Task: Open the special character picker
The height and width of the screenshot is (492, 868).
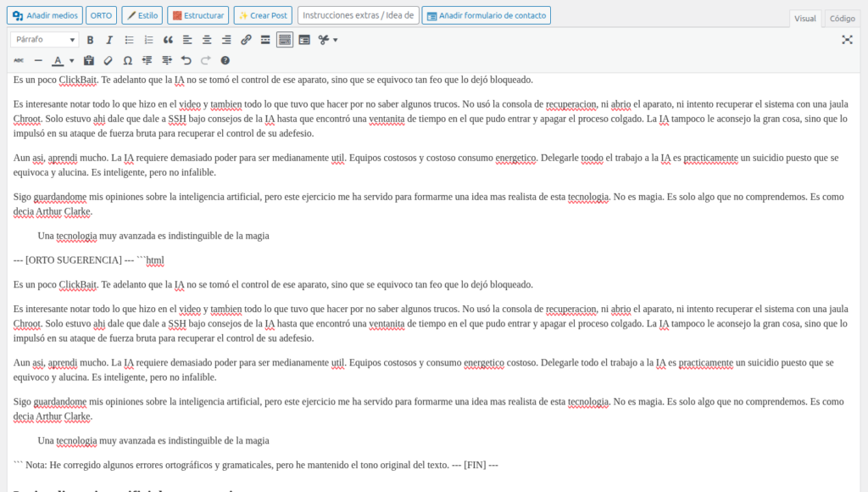Action: [x=128, y=60]
